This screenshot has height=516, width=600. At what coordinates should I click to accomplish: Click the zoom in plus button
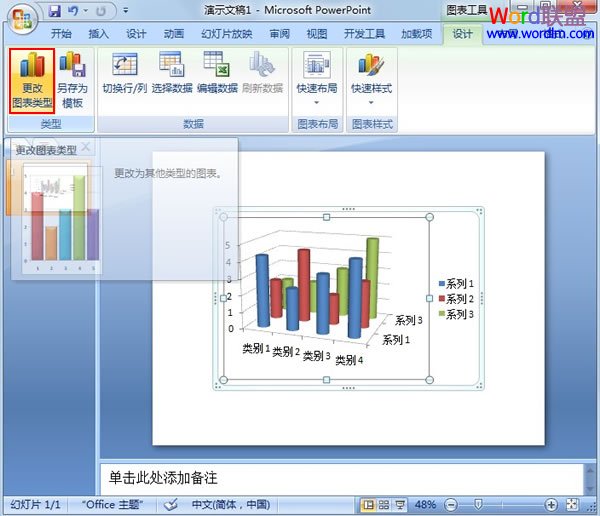coord(551,505)
